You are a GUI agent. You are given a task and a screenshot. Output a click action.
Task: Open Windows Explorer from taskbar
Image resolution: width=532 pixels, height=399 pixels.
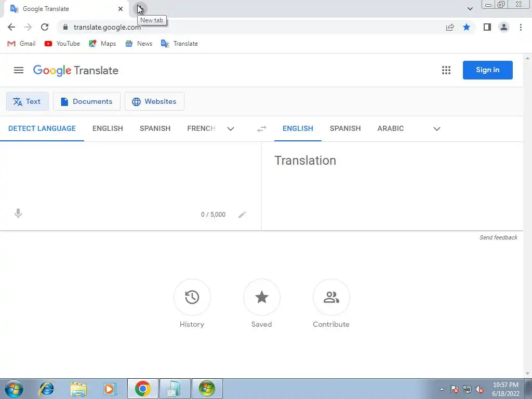pyautogui.click(x=78, y=389)
